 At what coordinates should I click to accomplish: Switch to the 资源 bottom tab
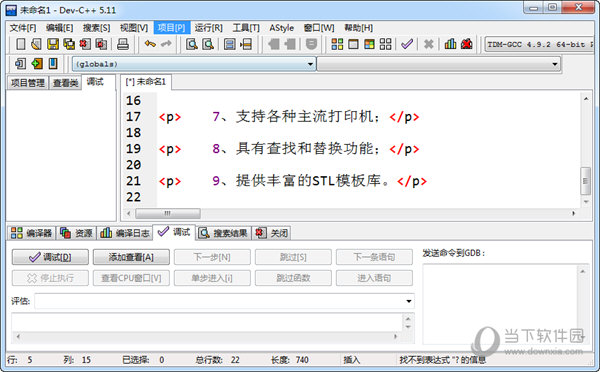[77, 233]
